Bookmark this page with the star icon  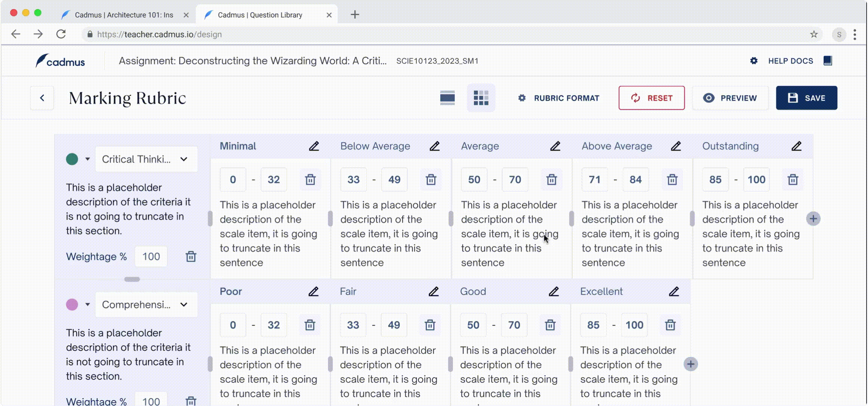point(814,34)
